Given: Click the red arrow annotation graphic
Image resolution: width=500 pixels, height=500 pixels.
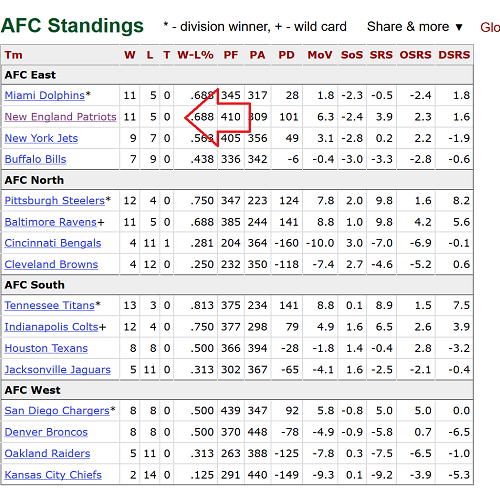Looking at the screenshot, I should (217, 117).
